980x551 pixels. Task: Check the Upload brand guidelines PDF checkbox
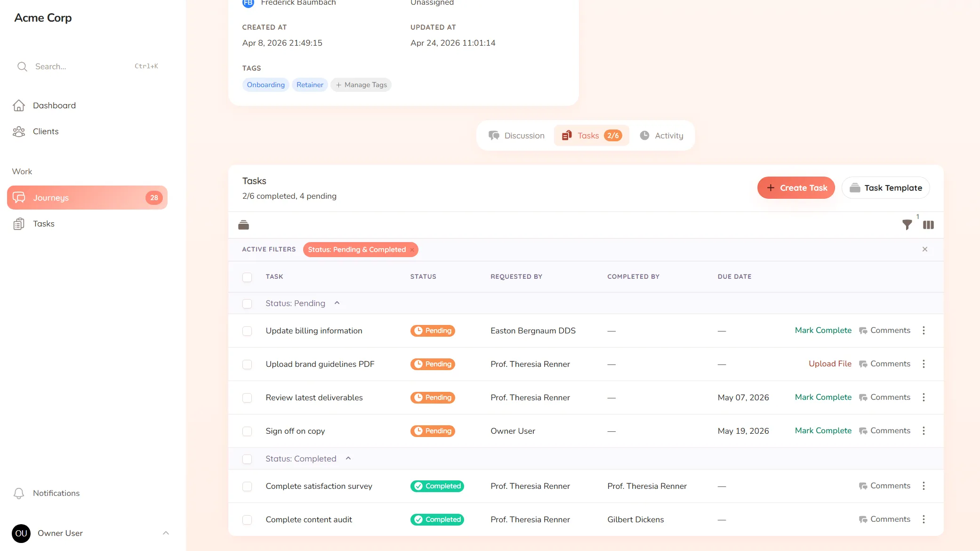click(247, 365)
